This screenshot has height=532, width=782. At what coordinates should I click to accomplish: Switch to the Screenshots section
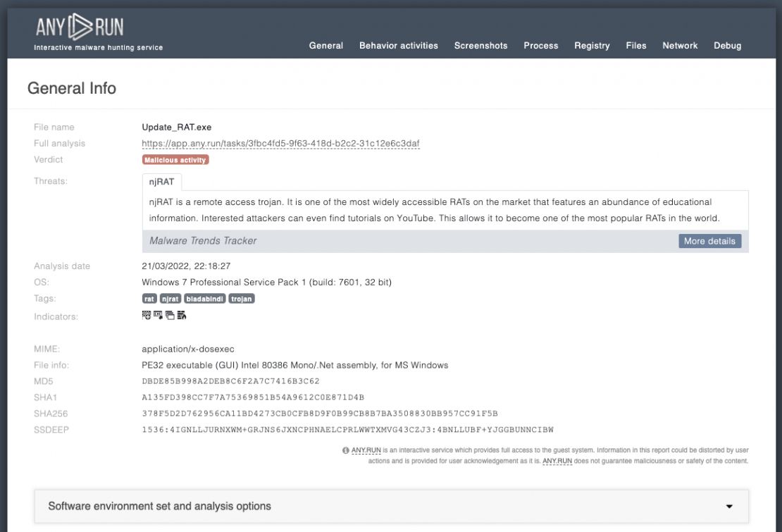point(480,46)
